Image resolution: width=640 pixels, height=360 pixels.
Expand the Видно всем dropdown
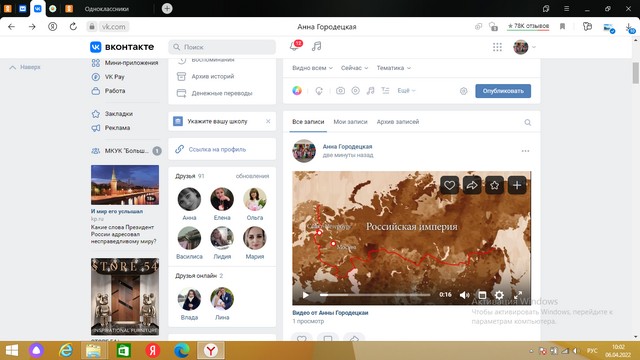pos(312,68)
